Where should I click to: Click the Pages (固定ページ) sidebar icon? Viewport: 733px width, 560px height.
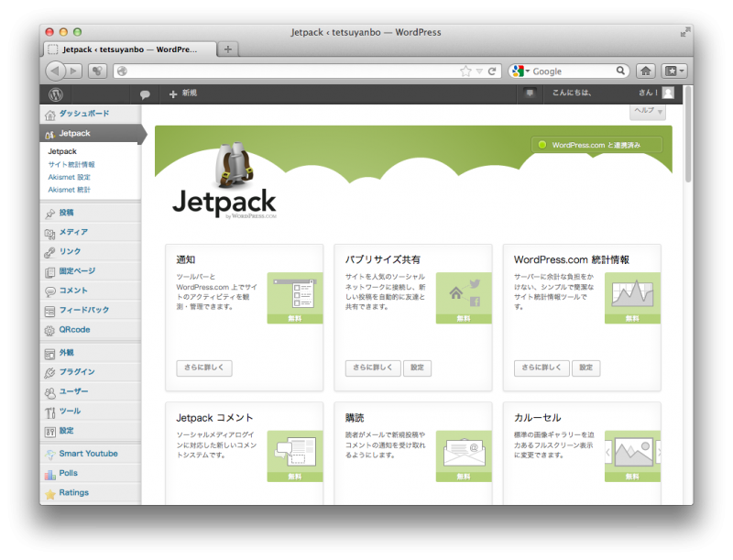(x=50, y=272)
